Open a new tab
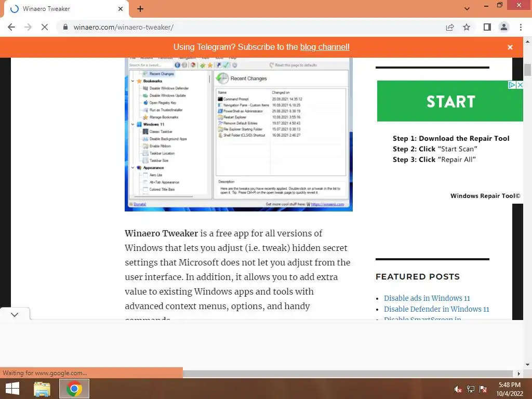Image resolution: width=532 pixels, height=399 pixels. coord(140,9)
